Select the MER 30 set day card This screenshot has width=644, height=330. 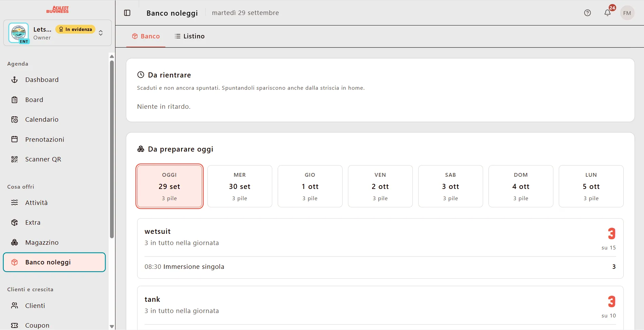(240, 186)
